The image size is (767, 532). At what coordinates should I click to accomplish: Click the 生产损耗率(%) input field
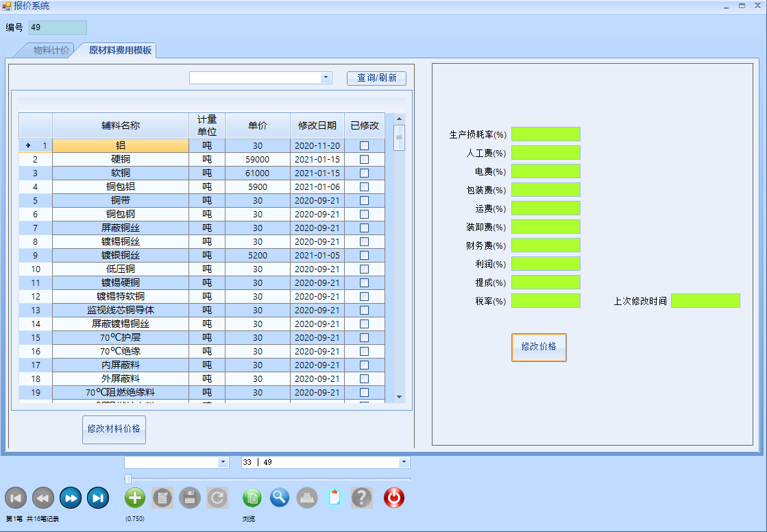point(546,134)
